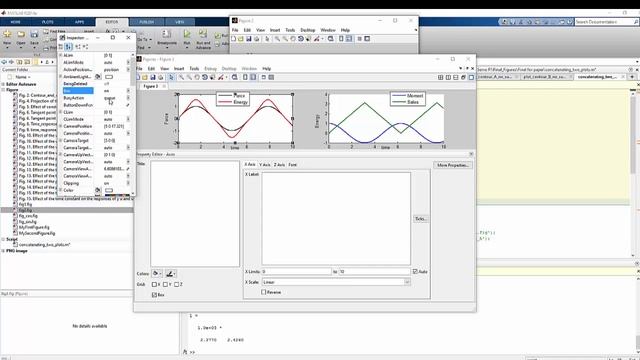640x360 pixels.
Task: Insert Legend via Figures toolbar icon
Action: pyautogui.click(x=253, y=77)
